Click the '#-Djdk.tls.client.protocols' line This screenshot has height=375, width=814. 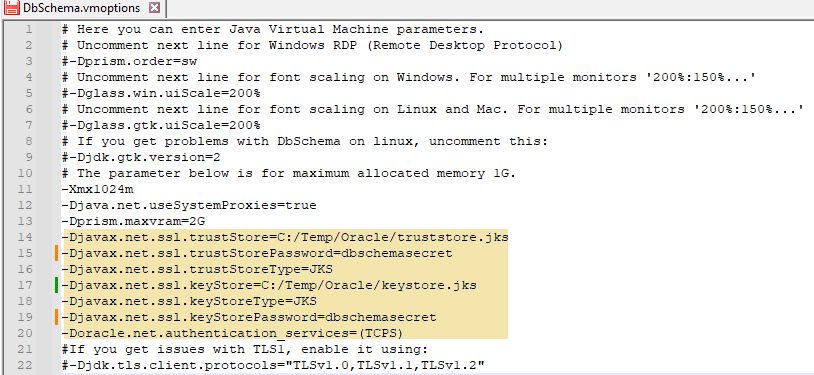273,366
